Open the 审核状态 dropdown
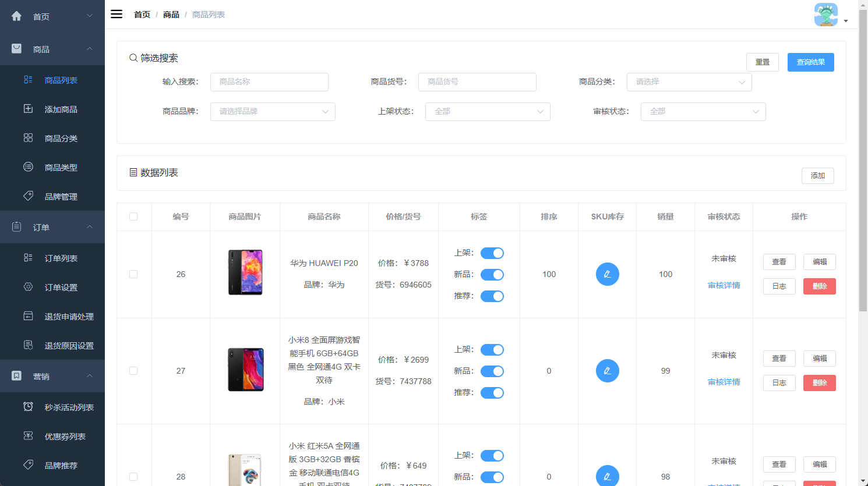 tap(703, 112)
